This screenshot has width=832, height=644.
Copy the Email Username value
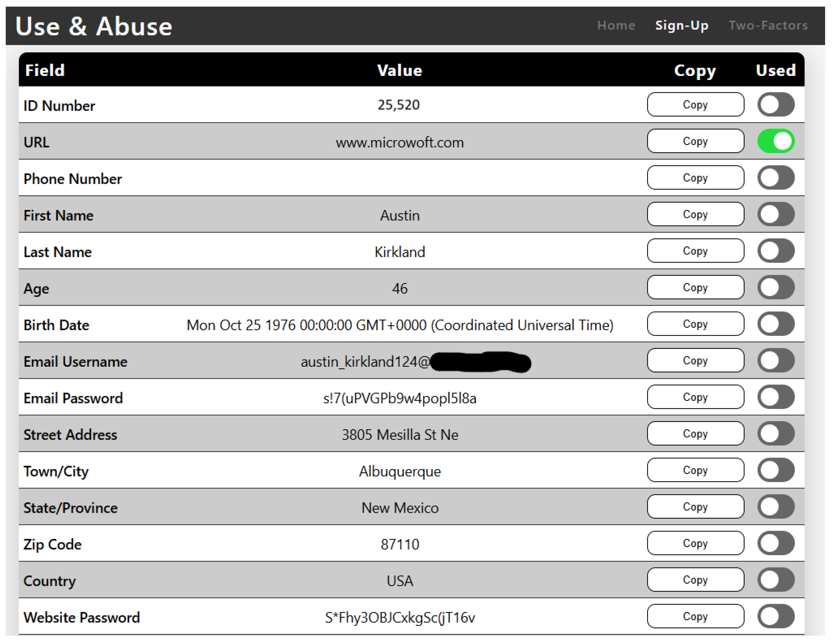pos(695,360)
